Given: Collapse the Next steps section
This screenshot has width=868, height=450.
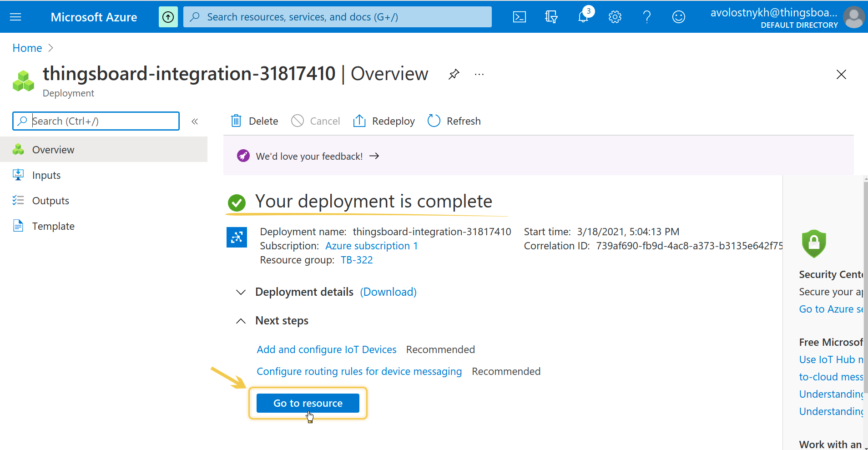Looking at the screenshot, I should (241, 321).
